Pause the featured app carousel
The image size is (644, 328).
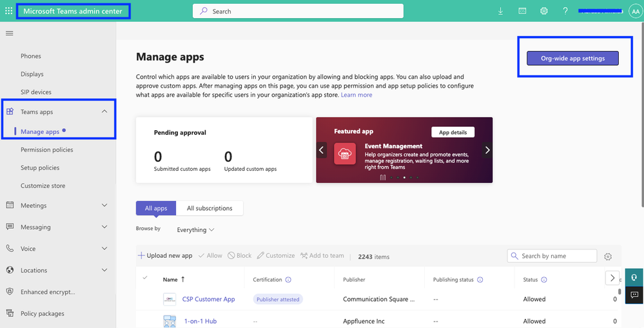tap(383, 177)
